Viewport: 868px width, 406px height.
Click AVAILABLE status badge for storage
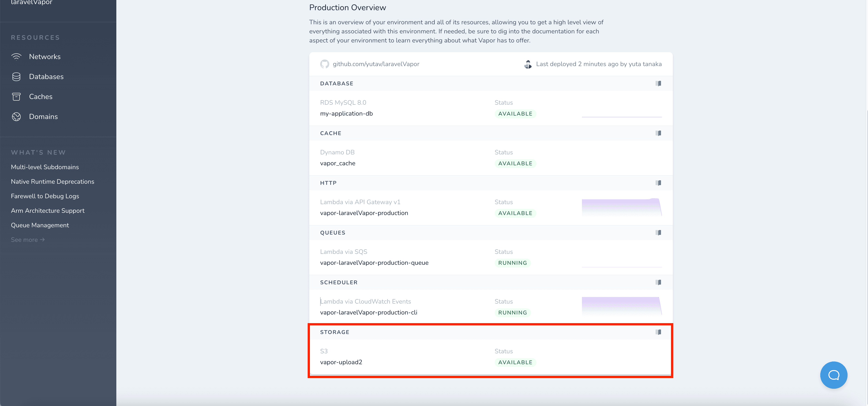coord(515,362)
